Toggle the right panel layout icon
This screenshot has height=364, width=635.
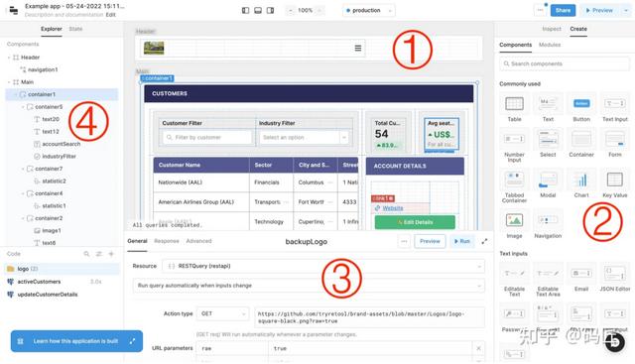click(x=270, y=11)
